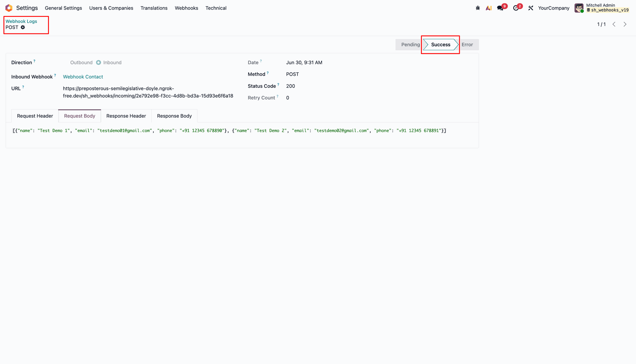Click Mitchell Admin avatar
This screenshot has width=636, height=364.
(x=579, y=8)
